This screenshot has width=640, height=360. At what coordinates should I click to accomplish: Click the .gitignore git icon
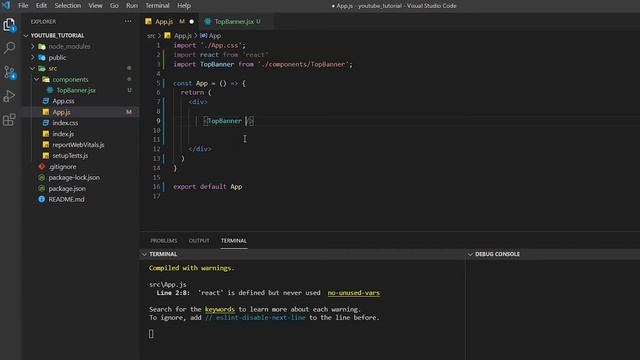click(x=42, y=167)
